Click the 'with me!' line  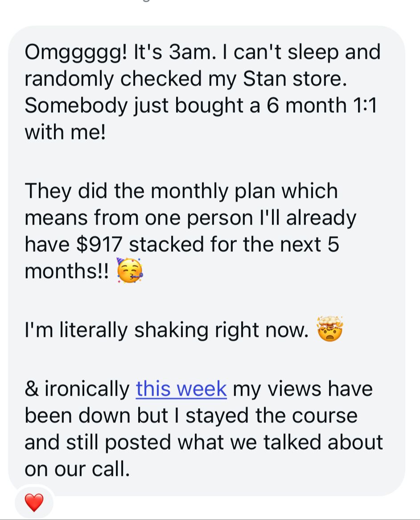65,132
